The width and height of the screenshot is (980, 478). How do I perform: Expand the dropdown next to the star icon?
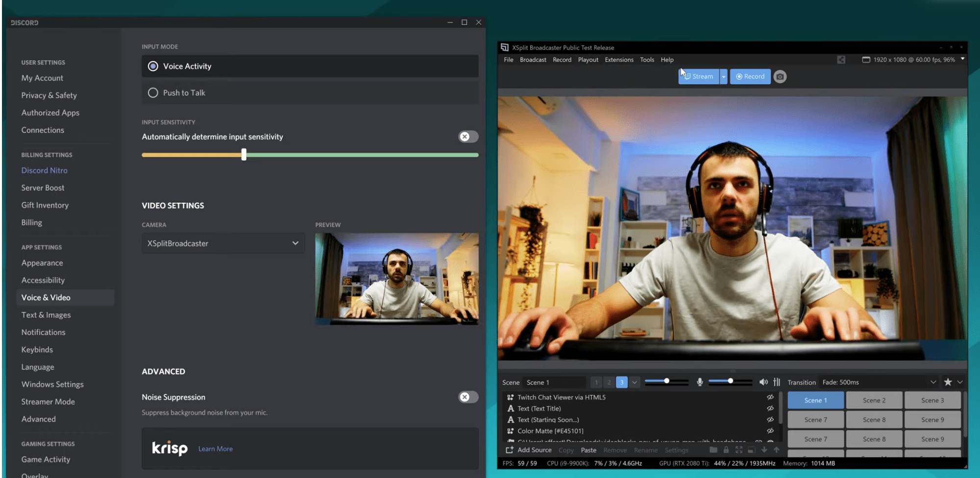pyautogui.click(x=960, y=382)
